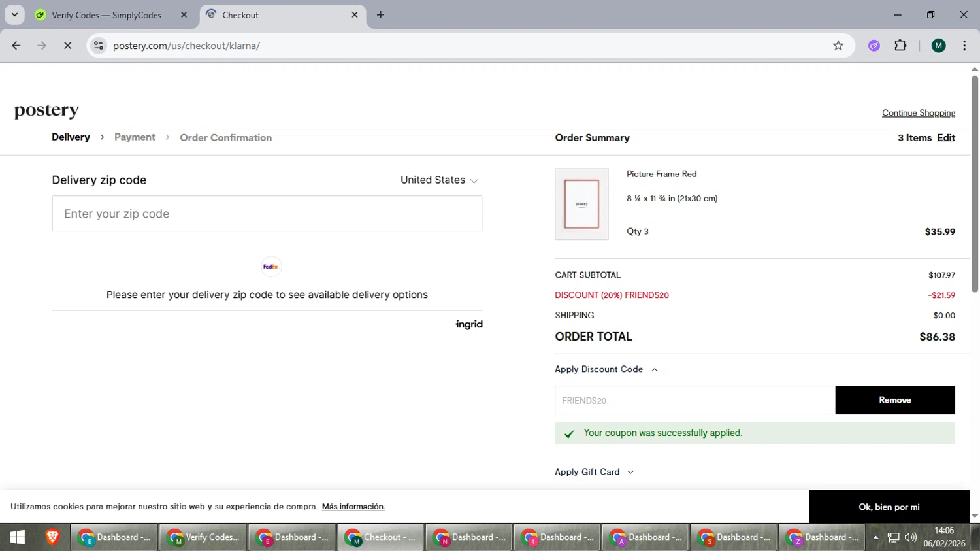Viewport: 980px width, 551px height.
Task: Close the Checkout browser tab
Action: pos(355,15)
